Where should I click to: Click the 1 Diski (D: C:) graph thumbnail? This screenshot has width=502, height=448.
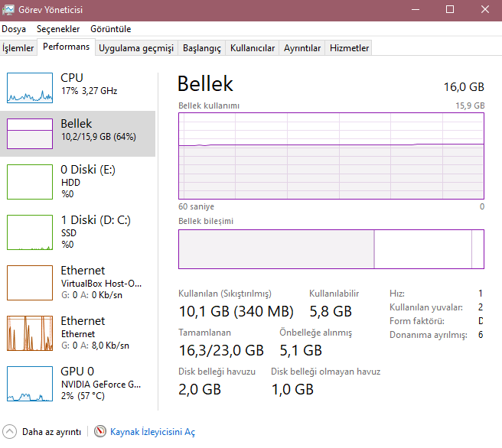[x=30, y=232]
